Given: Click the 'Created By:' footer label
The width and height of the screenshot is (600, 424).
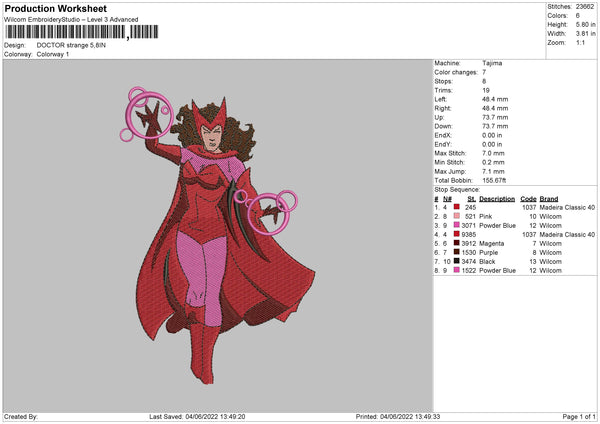Looking at the screenshot, I should point(21,416).
